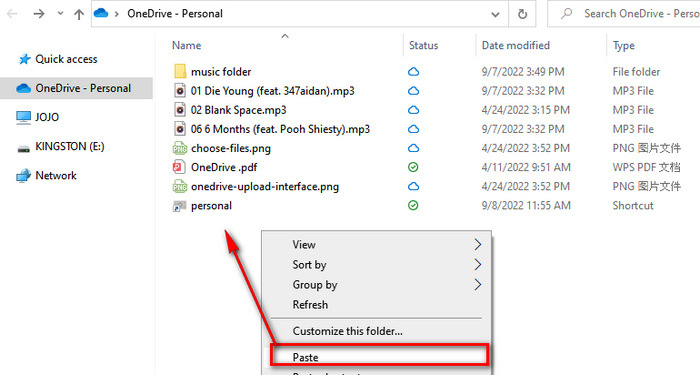Select 06 6 Months (feat. Pooh Shiesty).mp3

coord(280,129)
